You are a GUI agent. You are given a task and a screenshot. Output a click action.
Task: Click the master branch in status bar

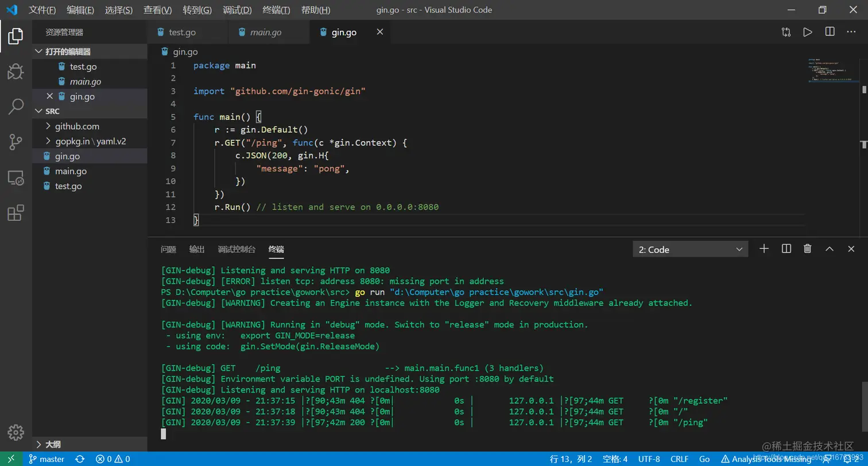click(x=46, y=459)
